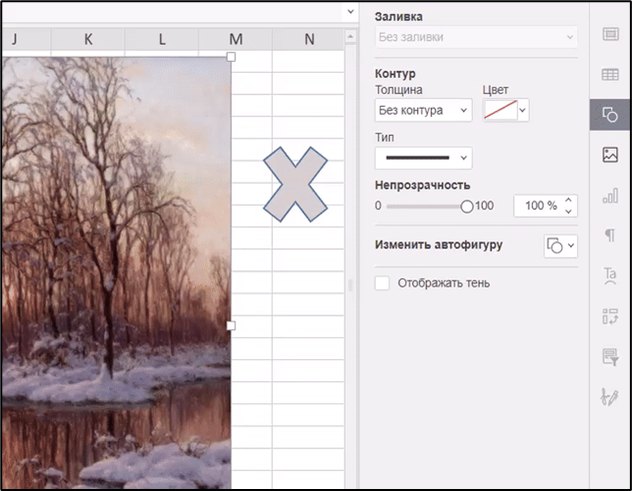Open image settings sidebar icon
632x491 pixels.
coord(610,155)
